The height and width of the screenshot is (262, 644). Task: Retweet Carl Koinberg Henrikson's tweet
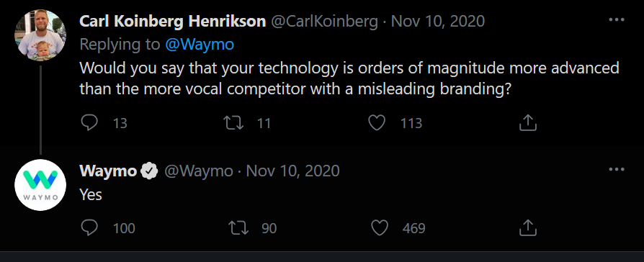point(233,122)
